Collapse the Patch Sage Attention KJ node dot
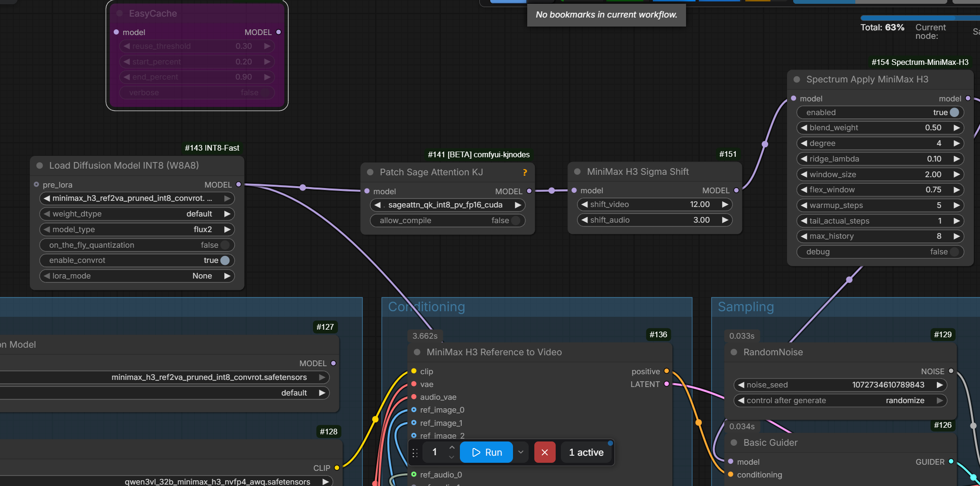 (370, 172)
